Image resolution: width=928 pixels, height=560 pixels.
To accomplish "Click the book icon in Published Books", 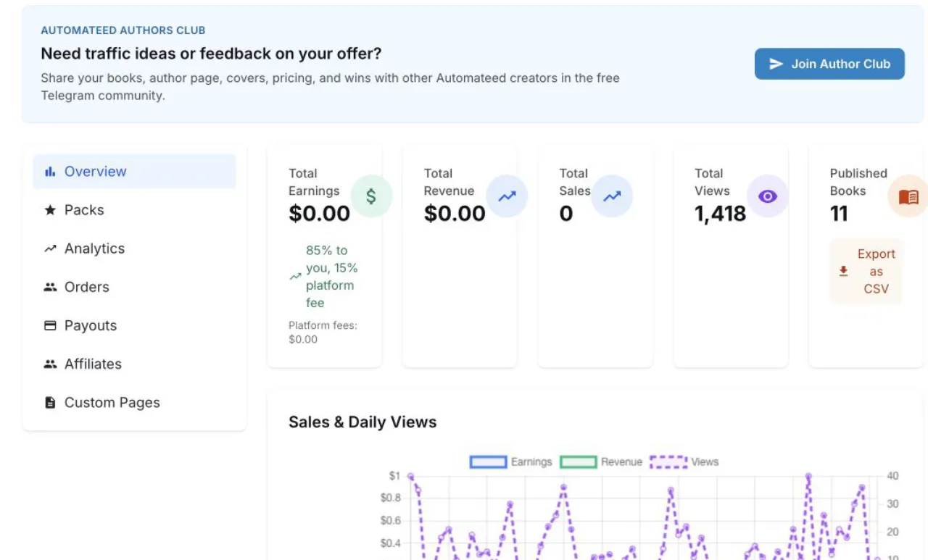I will coord(908,196).
